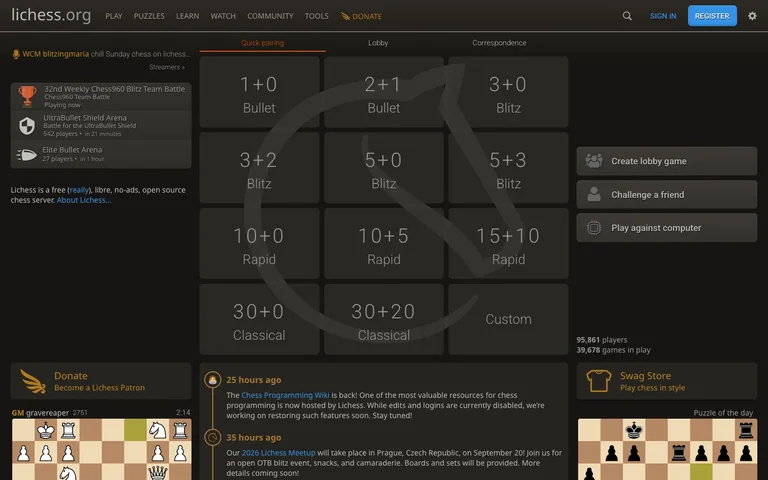
Task: Start a 5+0 Blitz game
Action: (x=384, y=168)
